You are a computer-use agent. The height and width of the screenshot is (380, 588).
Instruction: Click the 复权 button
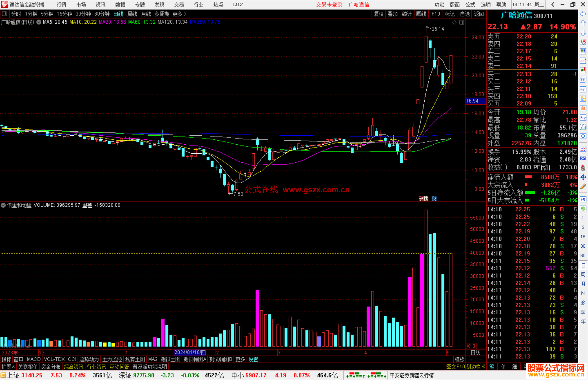pos(378,14)
